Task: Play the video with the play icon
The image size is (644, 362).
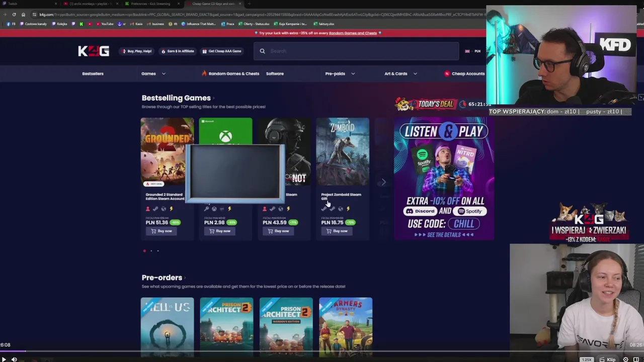Action: [x=4, y=359]
